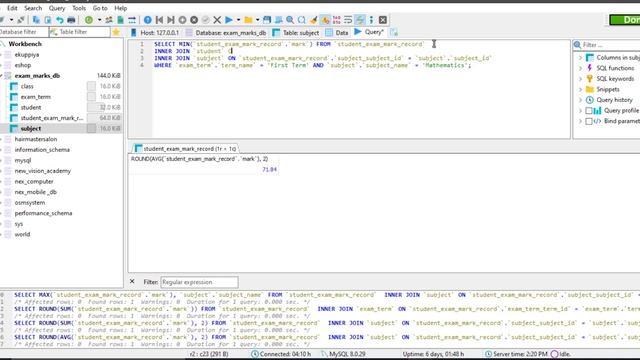
Task: Jump to first row icon
Action: (159, 20)
